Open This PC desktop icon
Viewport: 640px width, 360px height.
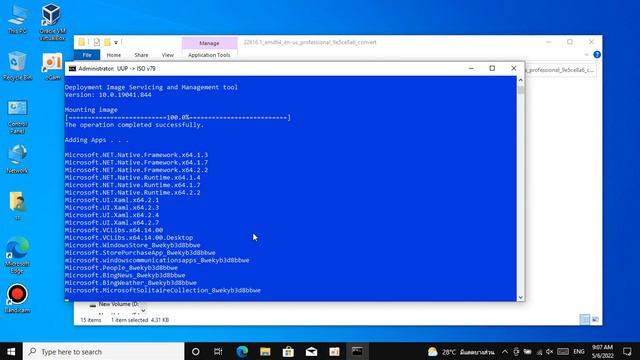pyautogui.click(x=17, y=20)
